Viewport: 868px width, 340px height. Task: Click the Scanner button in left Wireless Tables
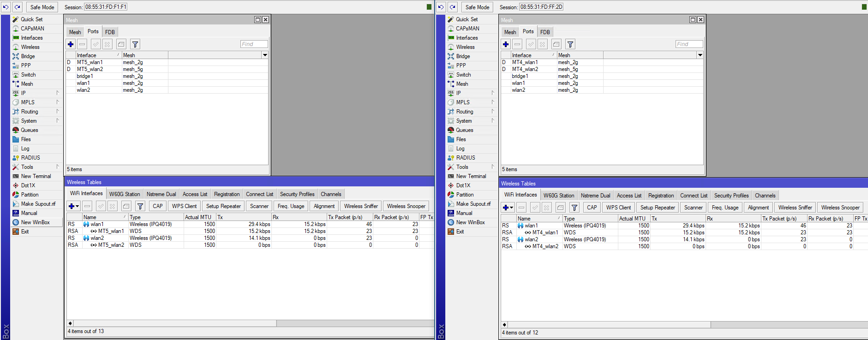259,206
